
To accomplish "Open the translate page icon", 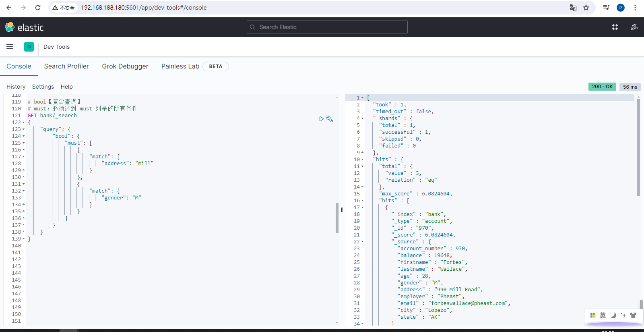I will pyautogui.click(x=573, y=8).
